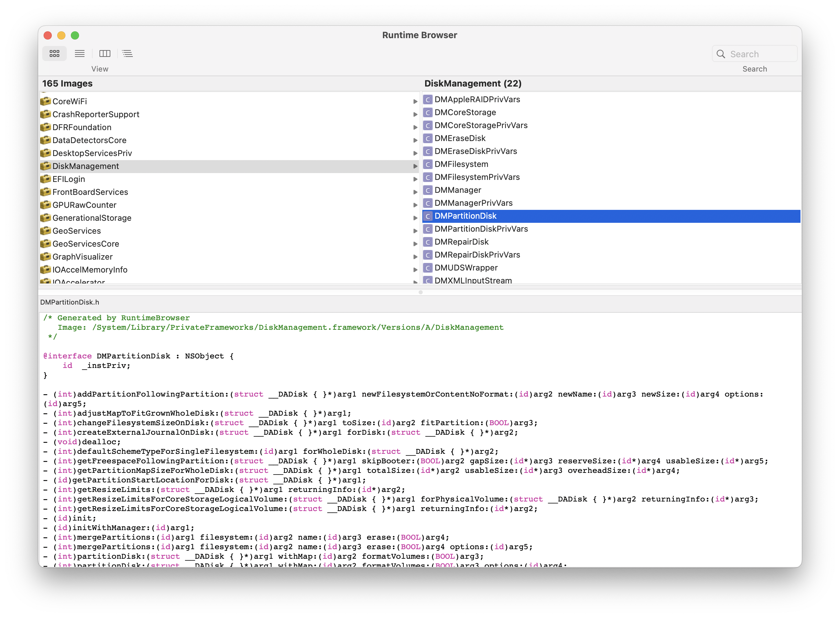Switch to the indented tree view mode
This screenshot has height=618, width=840.
tap(127, 53)
